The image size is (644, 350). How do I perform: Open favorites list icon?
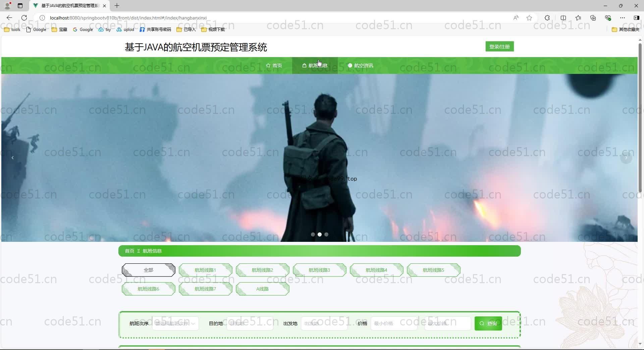click(x=578, y=18)
